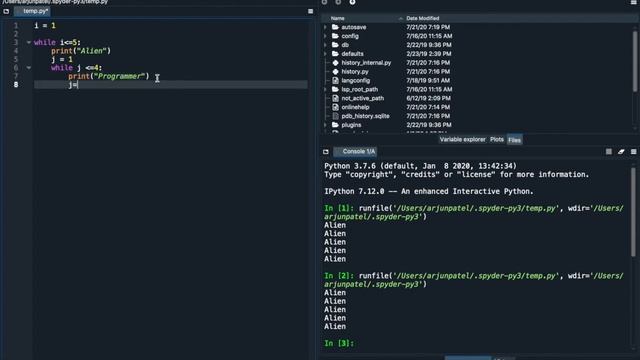Click the print("Programmer") code on line 7

pos(109,76)
